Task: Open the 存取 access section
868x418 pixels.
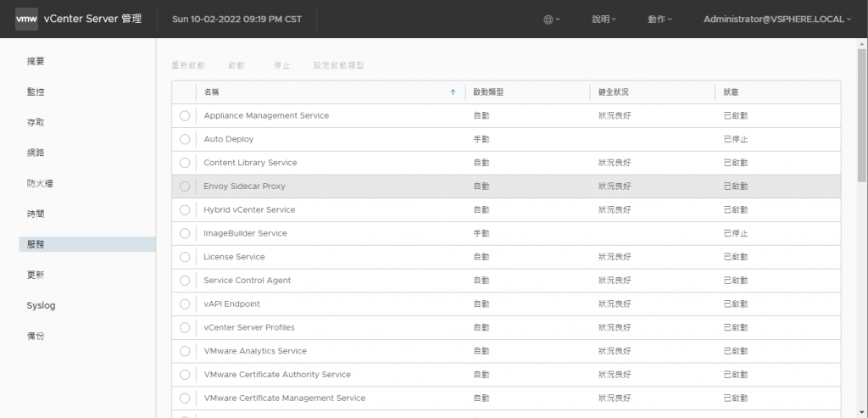Action: click(36, 122)
